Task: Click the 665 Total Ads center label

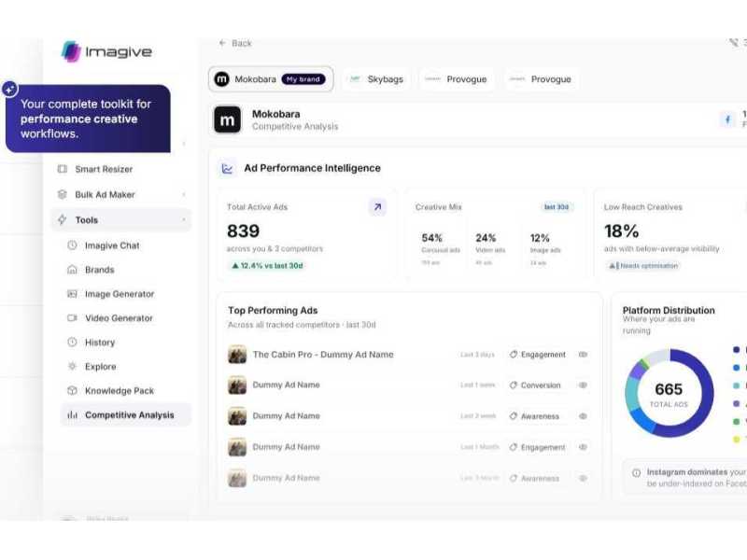Action: [669, 395]
